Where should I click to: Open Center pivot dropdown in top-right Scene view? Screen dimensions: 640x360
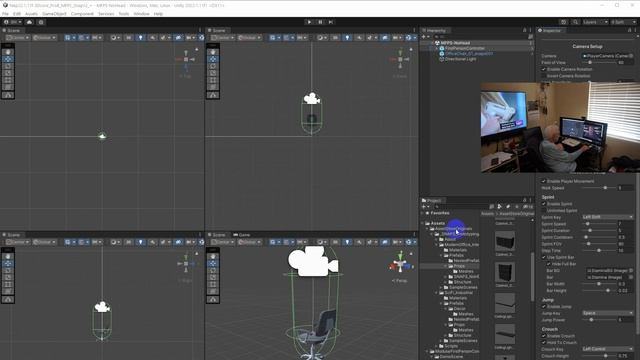222,38
